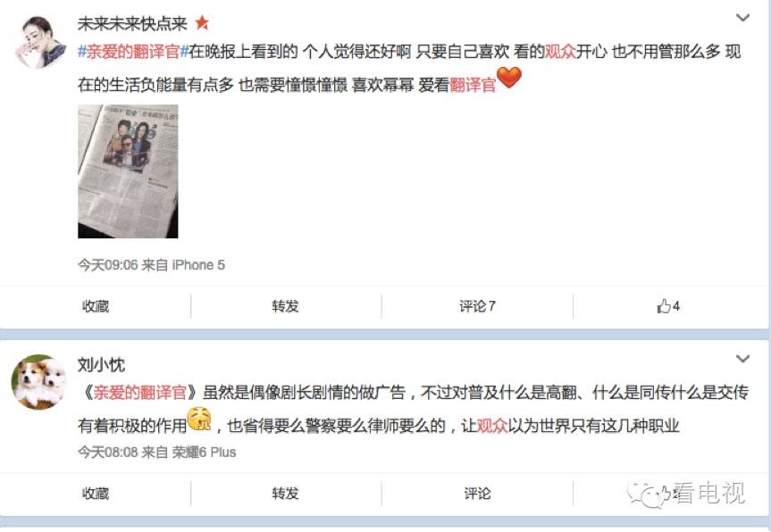
Task: Click 收藏 under the first post
Action: (96, 306)
